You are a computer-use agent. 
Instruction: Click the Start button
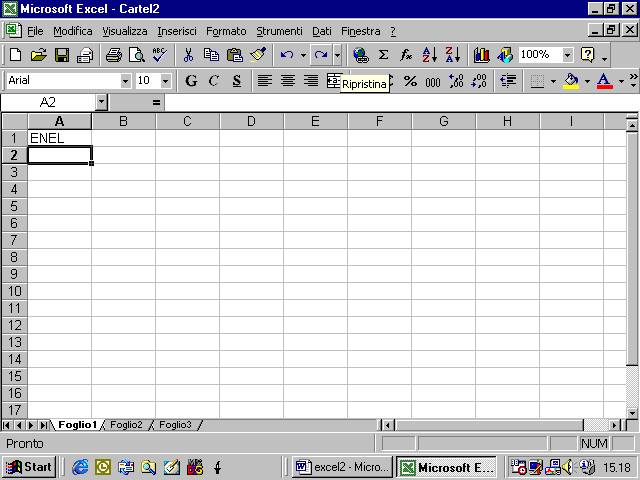tap(29, 467)
